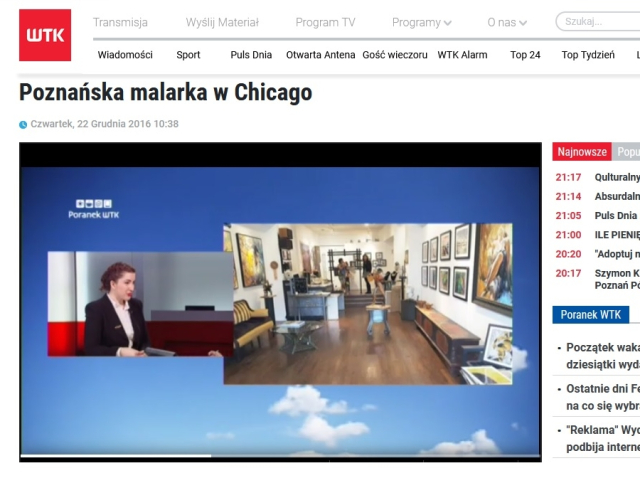Switch to the Najnowsze tab
This screenshot has height=478, width=640.
pos(582,152)
